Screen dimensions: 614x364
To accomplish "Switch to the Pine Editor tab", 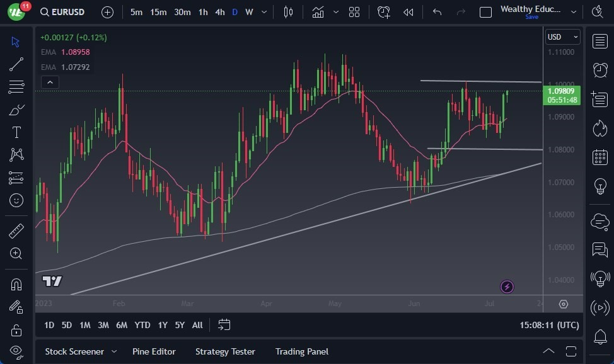I will point(154,351).
